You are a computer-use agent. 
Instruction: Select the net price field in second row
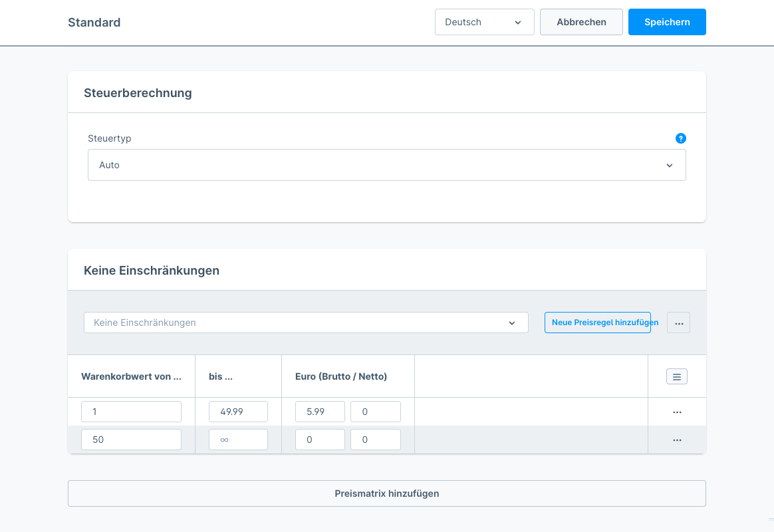point(375,440)
